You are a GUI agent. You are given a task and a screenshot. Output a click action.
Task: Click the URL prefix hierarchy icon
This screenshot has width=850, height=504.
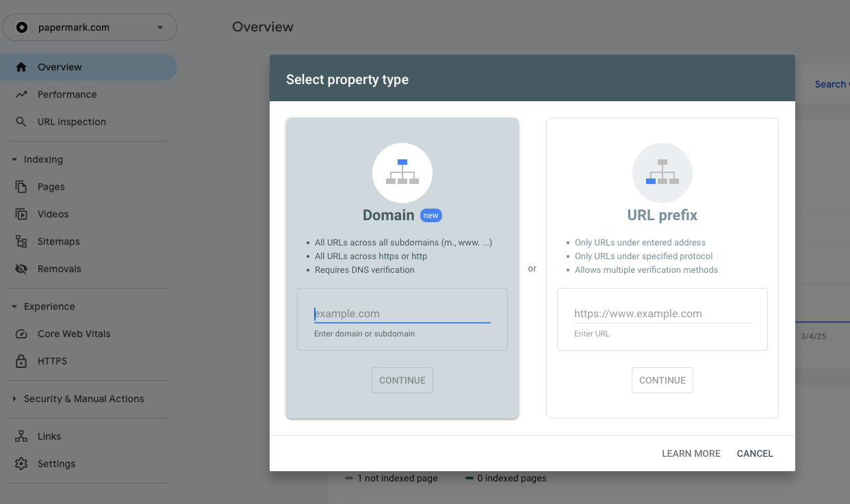click(662, 172)
